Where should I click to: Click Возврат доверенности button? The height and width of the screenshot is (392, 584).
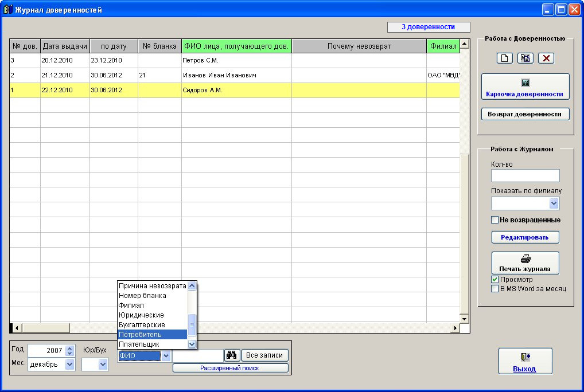tap(525, 114)
